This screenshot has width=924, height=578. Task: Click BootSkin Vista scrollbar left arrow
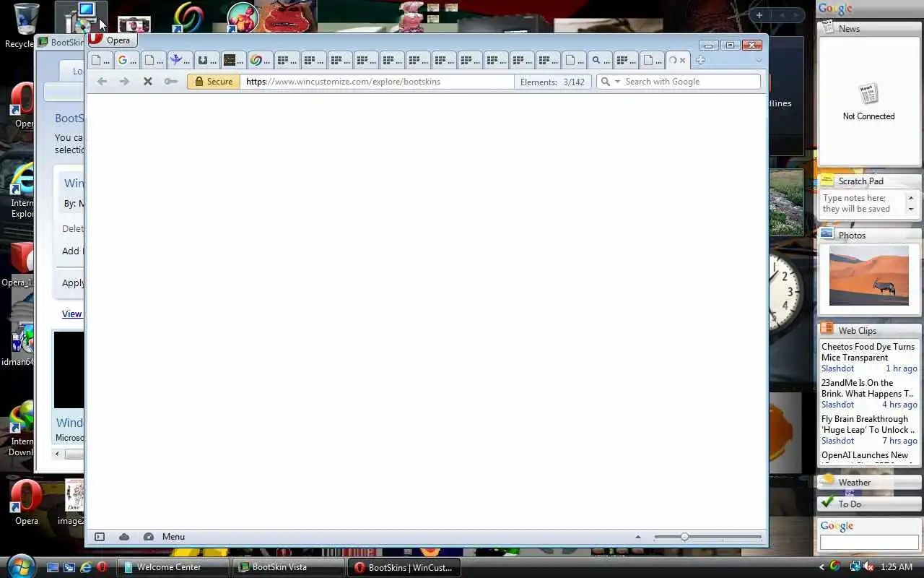coord(58,454)
